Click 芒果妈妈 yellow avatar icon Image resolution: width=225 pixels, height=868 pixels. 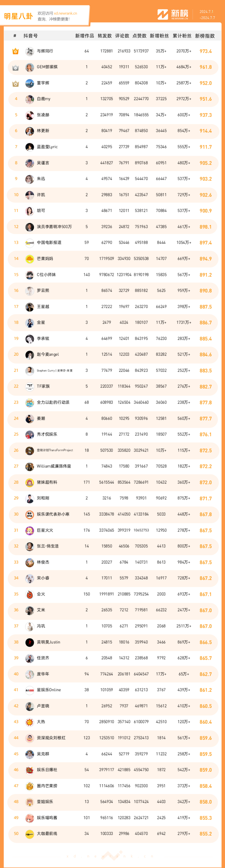click(x=30, y=259)
